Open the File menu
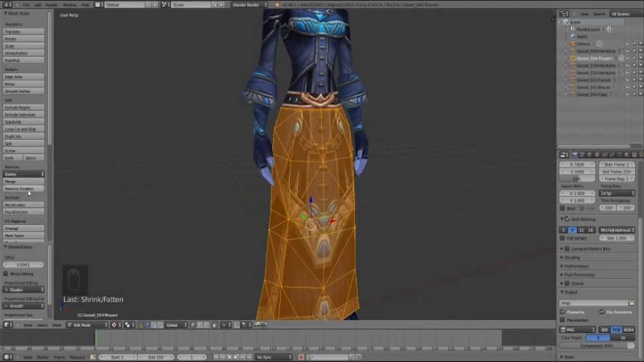Viewport: 644px width, 362px height. pyautogui.click(x=26, y=5)
